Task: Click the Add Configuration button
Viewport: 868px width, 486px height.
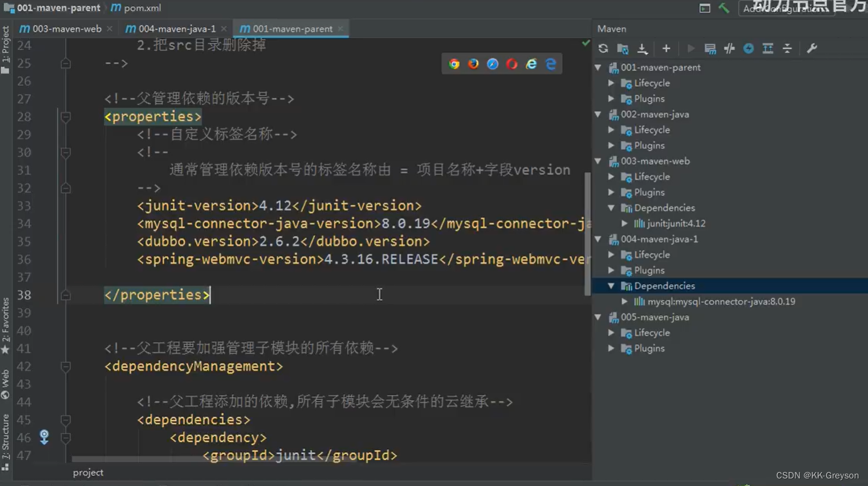Action: pyautogui.click(x=786, y=8)
